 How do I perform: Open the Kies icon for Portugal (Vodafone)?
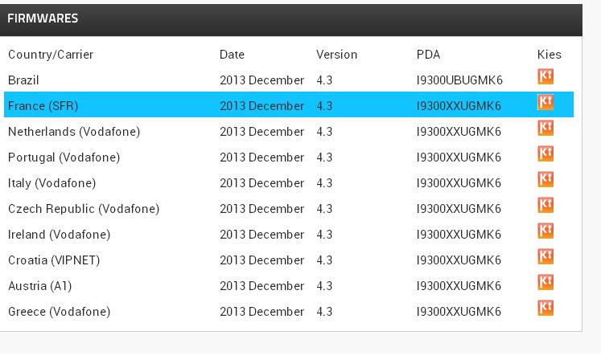545,153
